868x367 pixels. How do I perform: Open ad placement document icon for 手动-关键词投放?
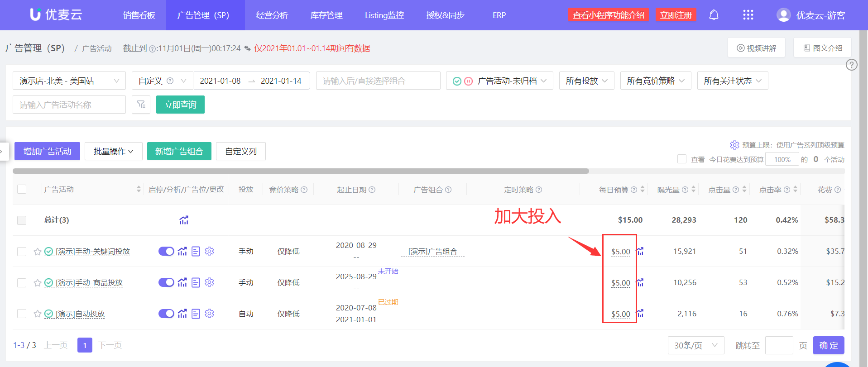point(196,251)
